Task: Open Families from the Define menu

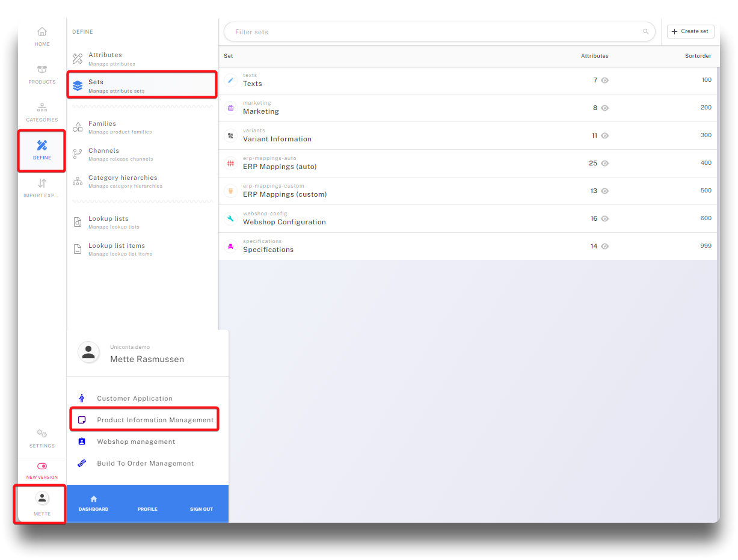Action: click(x=102, y=124)
